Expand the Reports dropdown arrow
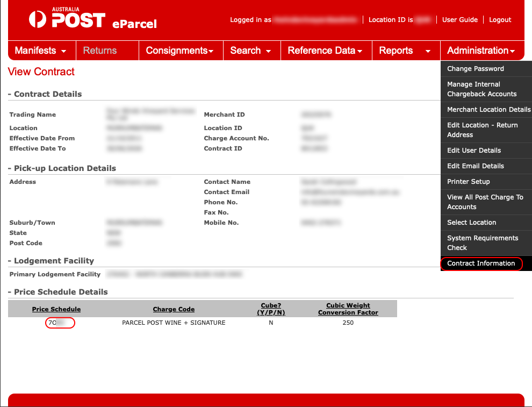The height and width of the screenshot is (407, 532). click(x=428, y=51)
